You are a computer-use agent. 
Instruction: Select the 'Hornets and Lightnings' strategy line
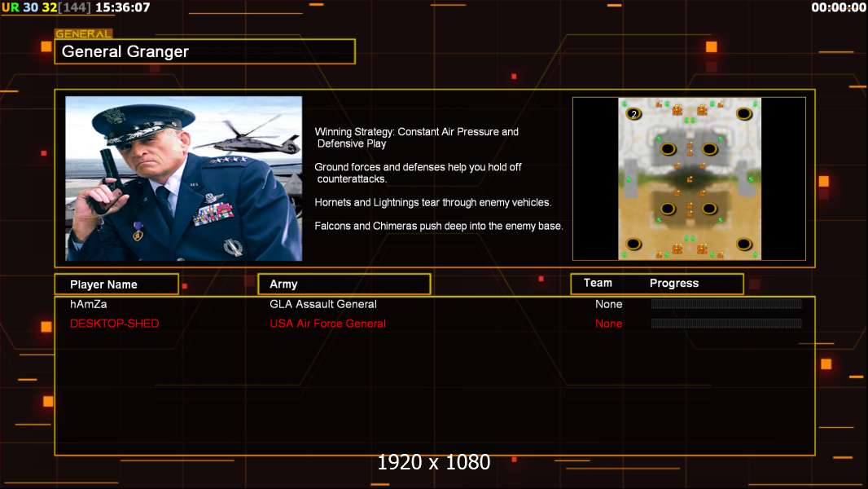[433, 203]
